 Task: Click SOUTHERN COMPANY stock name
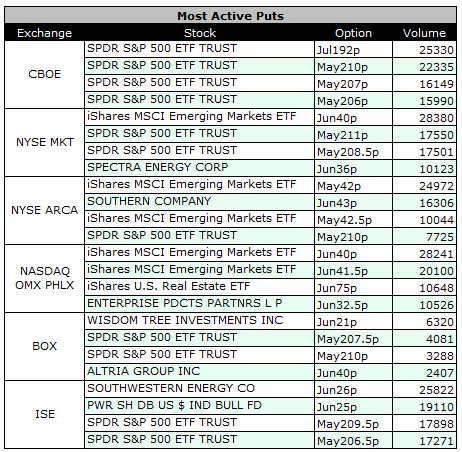(149, 201)
